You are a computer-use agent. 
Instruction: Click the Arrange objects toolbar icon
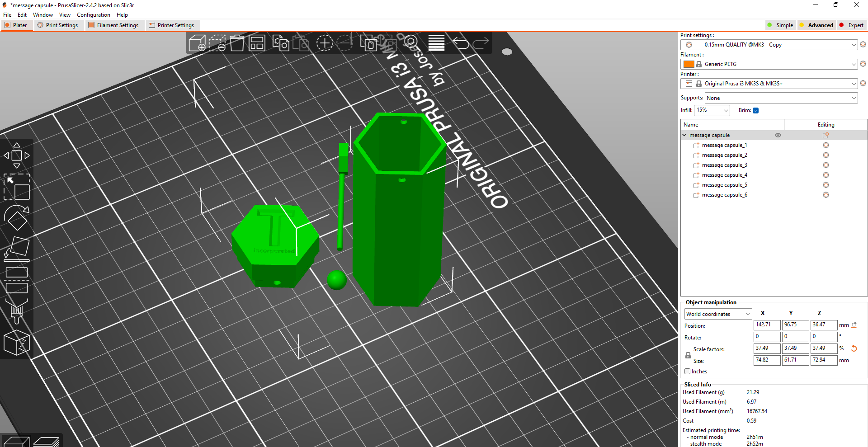click(x=257, y=43)
